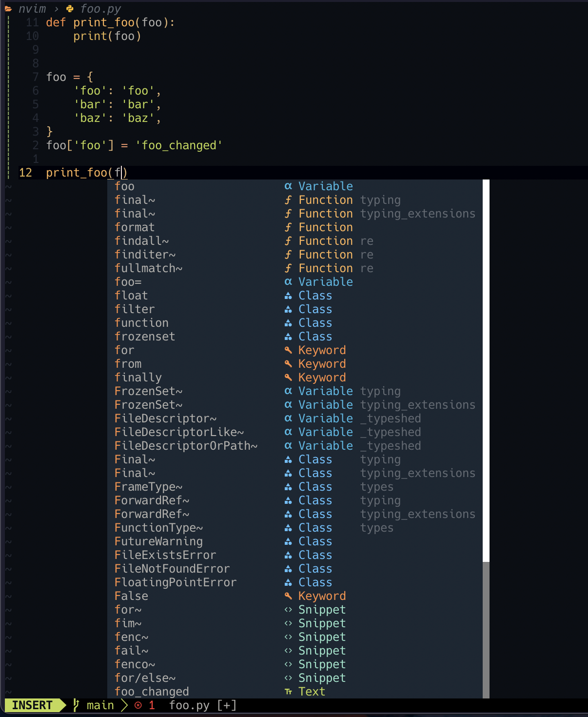Click the INSERT mode indicator

coord(32,705)
